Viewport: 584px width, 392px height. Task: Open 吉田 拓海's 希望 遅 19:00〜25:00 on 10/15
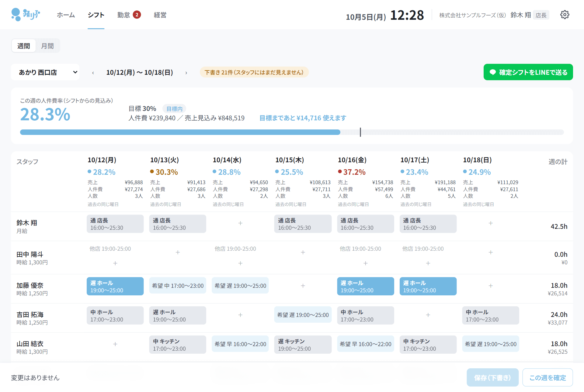303,315
